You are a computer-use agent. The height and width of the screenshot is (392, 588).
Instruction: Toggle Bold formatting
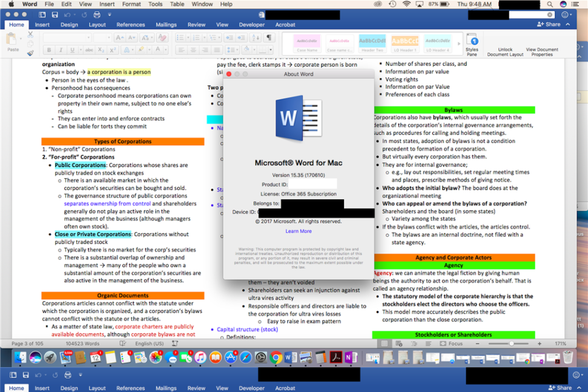tap(49, 50)
